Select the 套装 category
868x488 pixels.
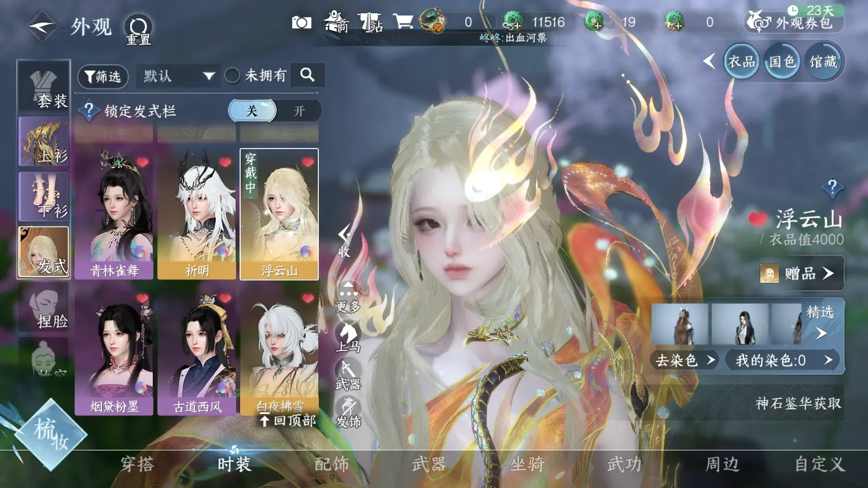coord(44,87)
